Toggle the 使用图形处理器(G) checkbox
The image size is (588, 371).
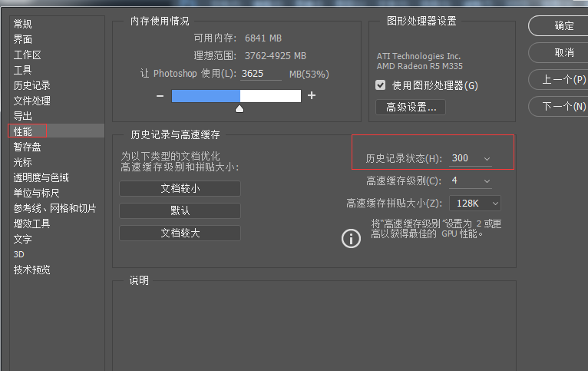[x=380, y=85]
